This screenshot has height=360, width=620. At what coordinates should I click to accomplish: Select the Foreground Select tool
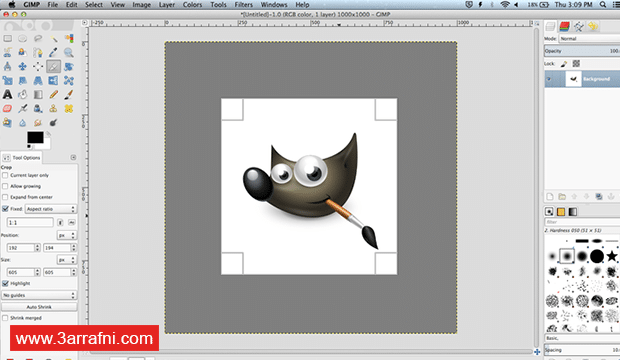23,52
